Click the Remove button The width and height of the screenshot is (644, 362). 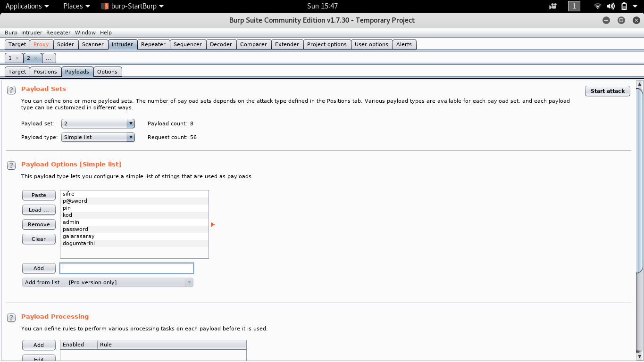tap(39, 224)
